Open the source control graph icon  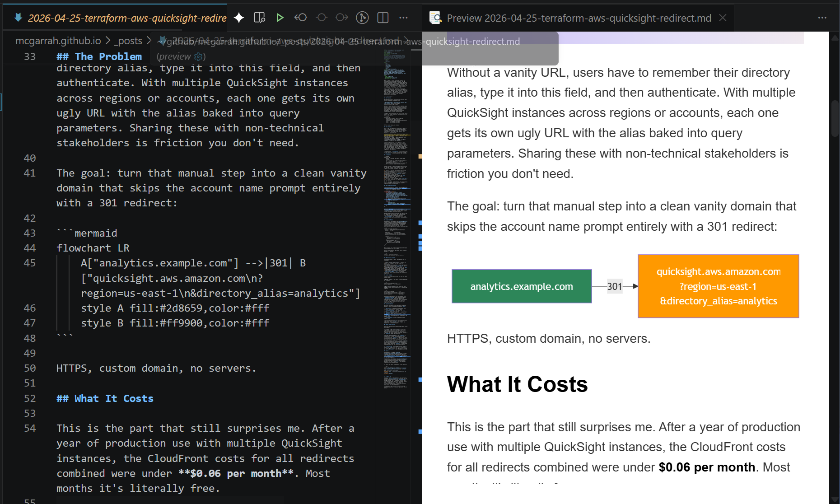[x=362, y=17]
